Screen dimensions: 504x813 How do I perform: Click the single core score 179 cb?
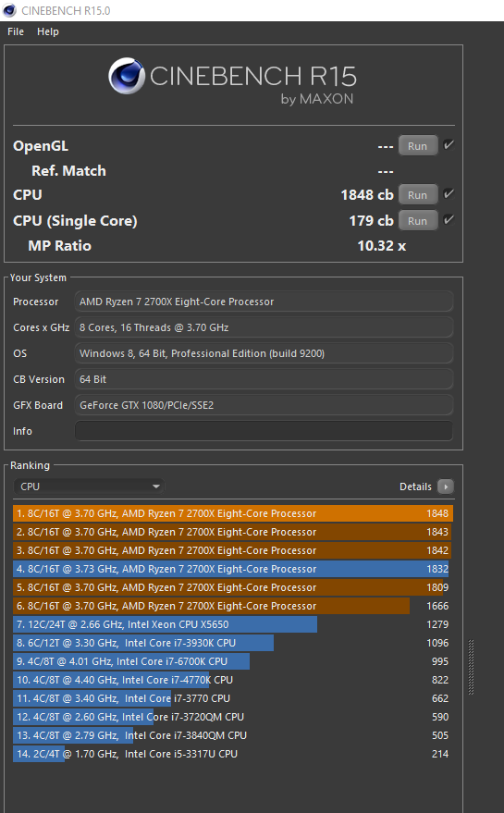tap(371, 221)
